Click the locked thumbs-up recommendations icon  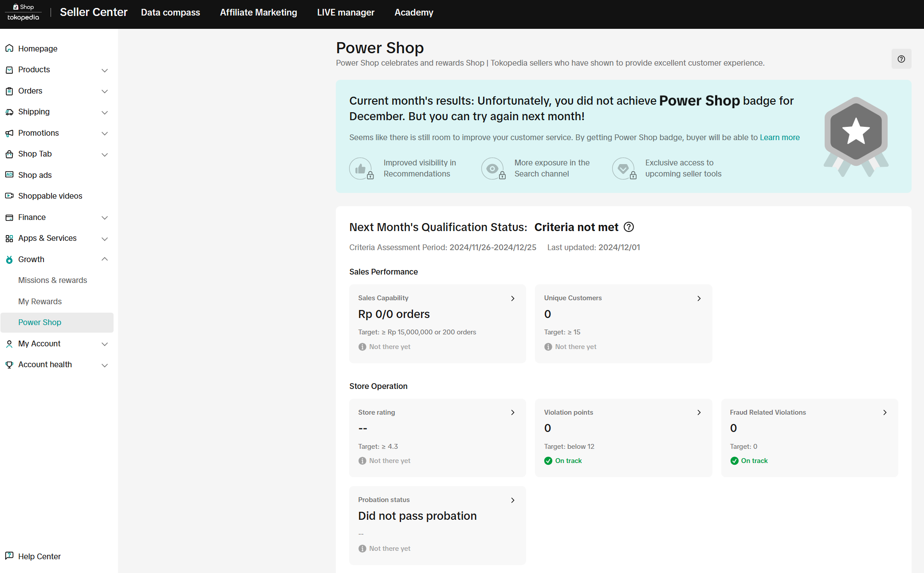[x=361, y=169]
